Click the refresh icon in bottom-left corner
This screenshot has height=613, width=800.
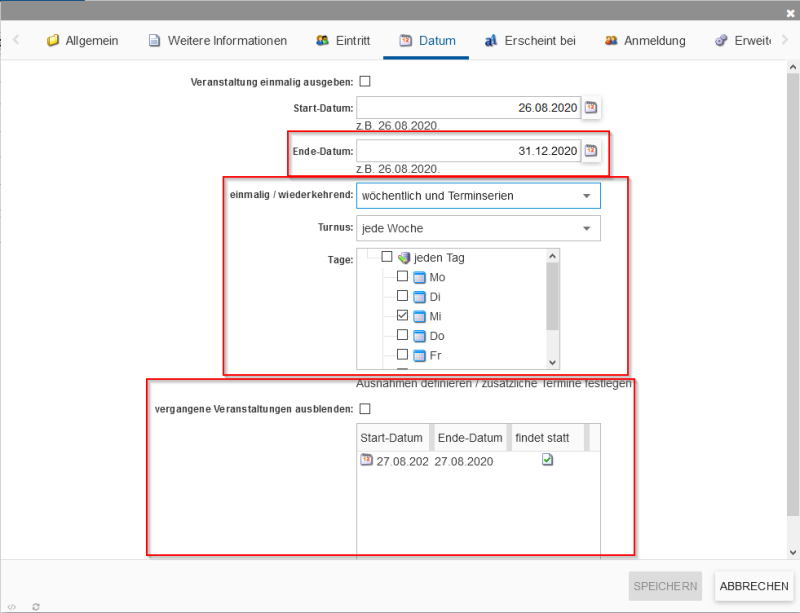pyautogui.click(x=37, y=606)
